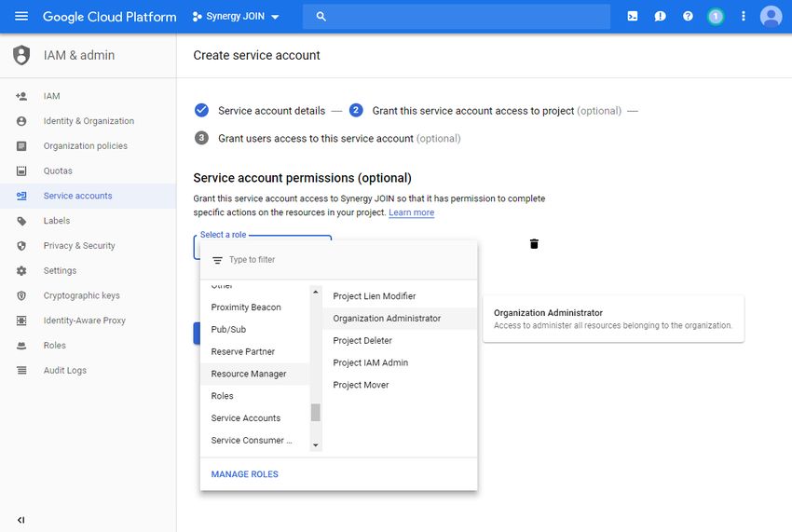Image resolution: width=792 pixels, height=532 pixels.
Task: Open notifications badge showing 1
Action: pyautogui.click(x=716, y=16)
